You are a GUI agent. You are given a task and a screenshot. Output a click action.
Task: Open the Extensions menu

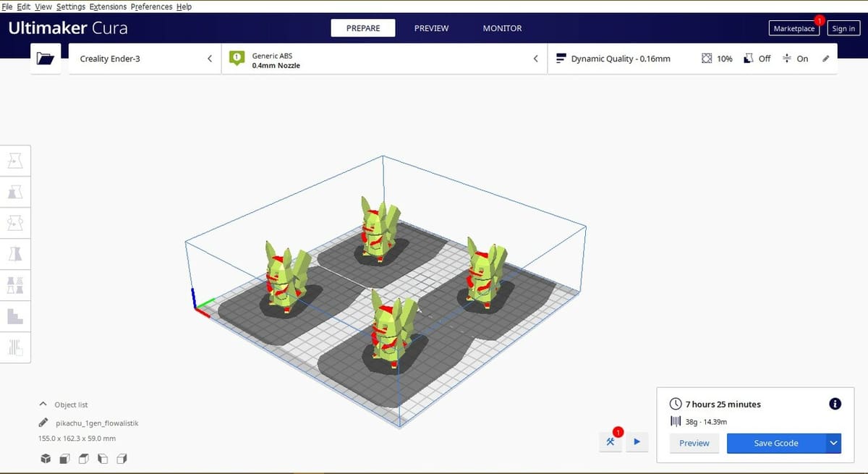[x=108, y=7]
